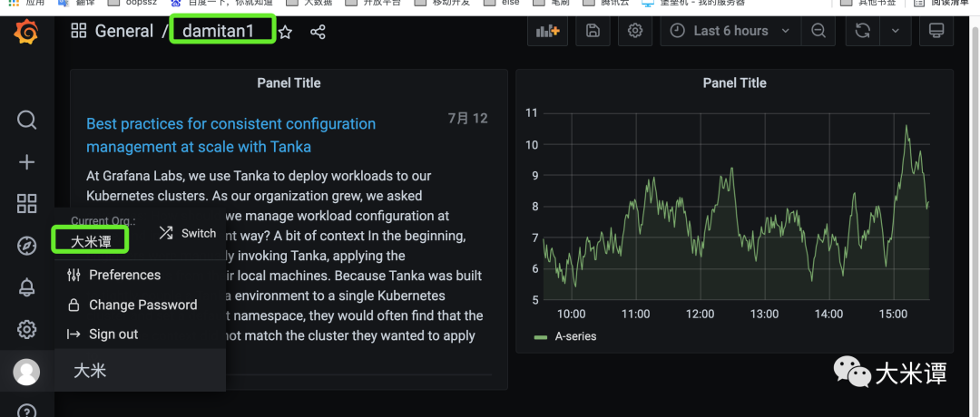Viewport: 980px width, 417px height.
Task: Choose Sign out from the user menu
Action: click(113, 334)
